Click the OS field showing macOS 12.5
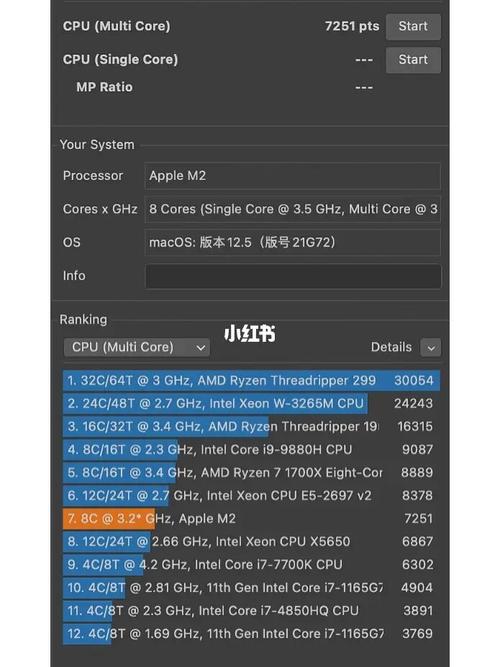Image resolution: width=500 pixels, height=667 pixels. [x=293, y=242]
